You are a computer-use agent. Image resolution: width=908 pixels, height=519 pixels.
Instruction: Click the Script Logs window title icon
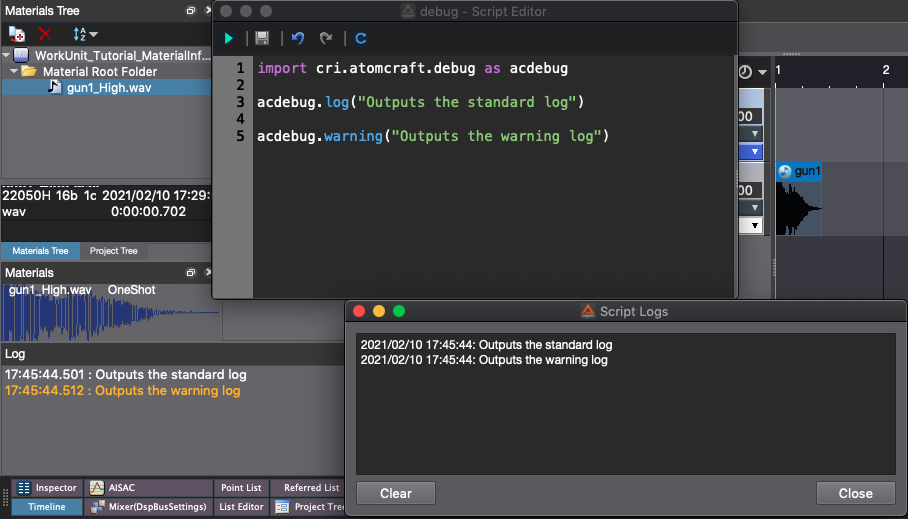click(x=588, y=311)
